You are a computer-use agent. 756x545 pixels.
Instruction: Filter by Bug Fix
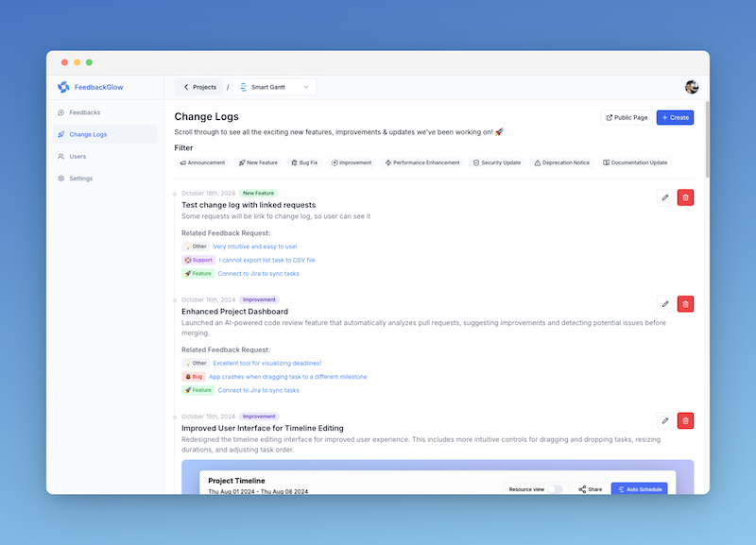point(304,162)
